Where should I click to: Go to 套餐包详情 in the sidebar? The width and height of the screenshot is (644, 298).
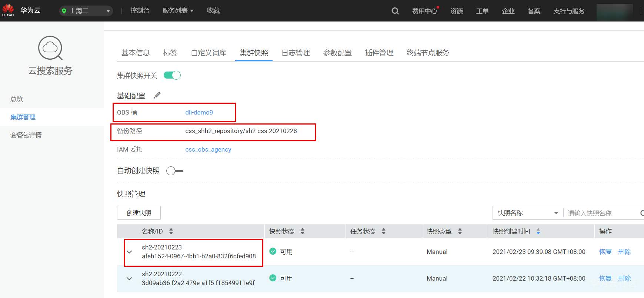tap(26, 135)
